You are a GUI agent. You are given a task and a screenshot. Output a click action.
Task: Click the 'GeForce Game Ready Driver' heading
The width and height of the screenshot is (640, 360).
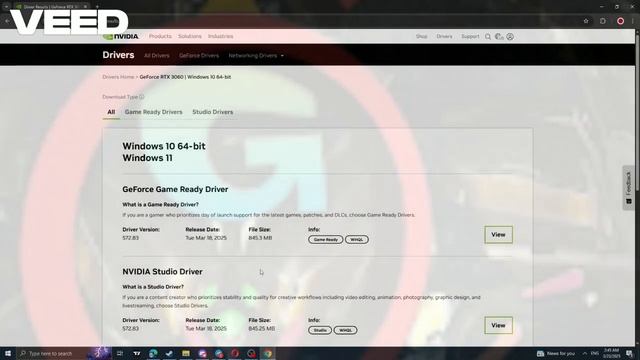tap(175, 189)
